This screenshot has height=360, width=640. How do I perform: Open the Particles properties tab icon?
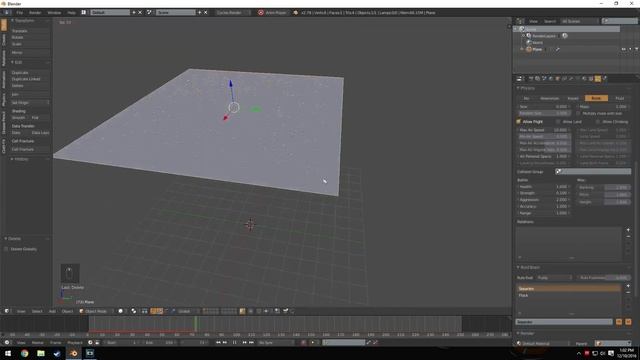point(598,79)
